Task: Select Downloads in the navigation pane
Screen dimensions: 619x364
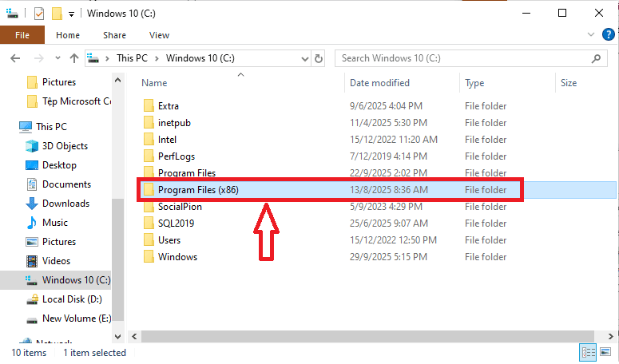Action: click(x=65, y=204)
